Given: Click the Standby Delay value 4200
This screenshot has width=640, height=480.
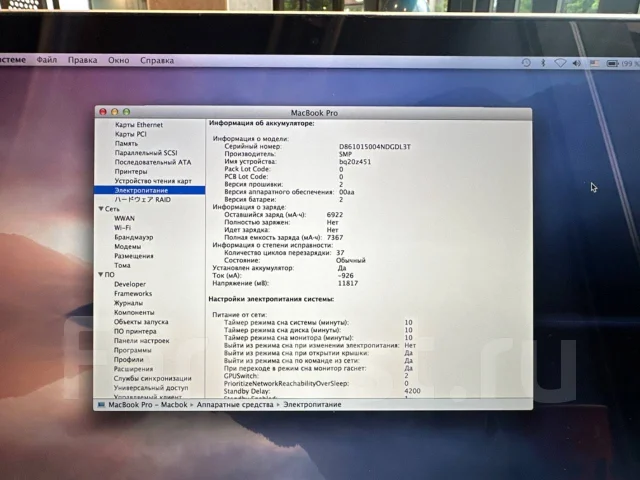Looking at the screenshot, I should [x=412, y=391].
